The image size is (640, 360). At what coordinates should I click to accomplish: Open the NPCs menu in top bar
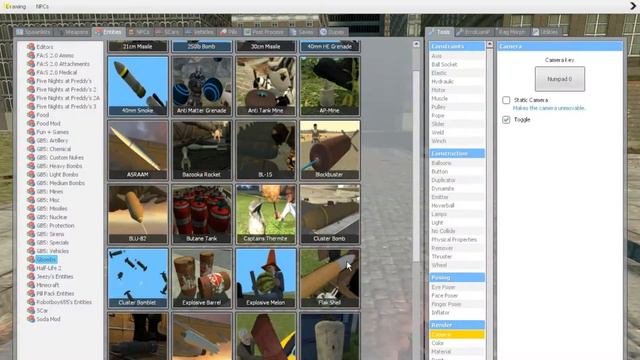click(x=42, y=7)
